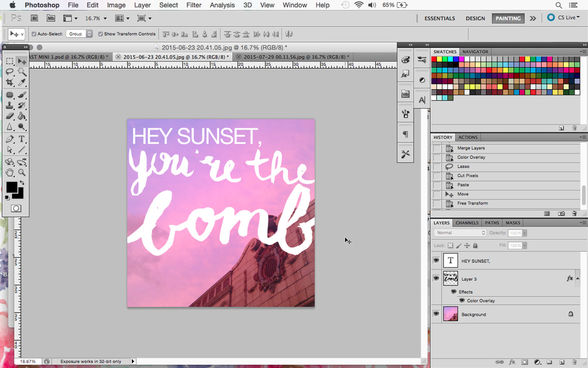Viewport: 588px width, 368px height.
Task: Switch to the Navigator tab
Action: point(475,52)
